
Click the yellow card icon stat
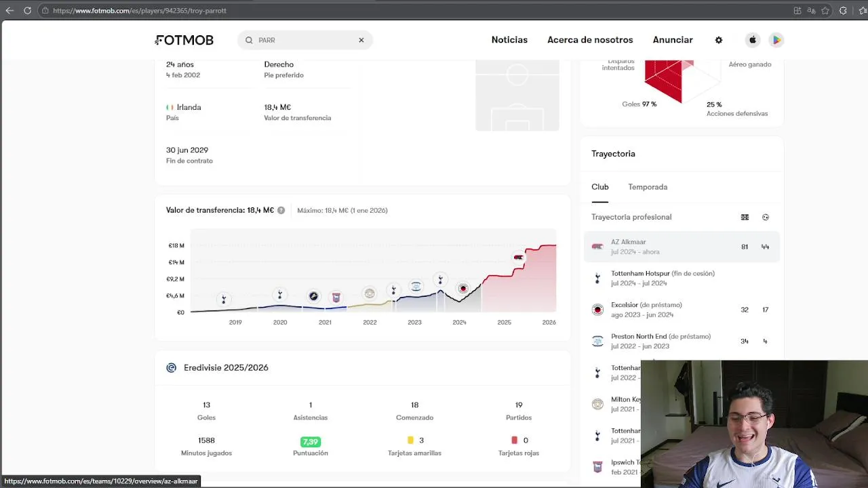410,441
